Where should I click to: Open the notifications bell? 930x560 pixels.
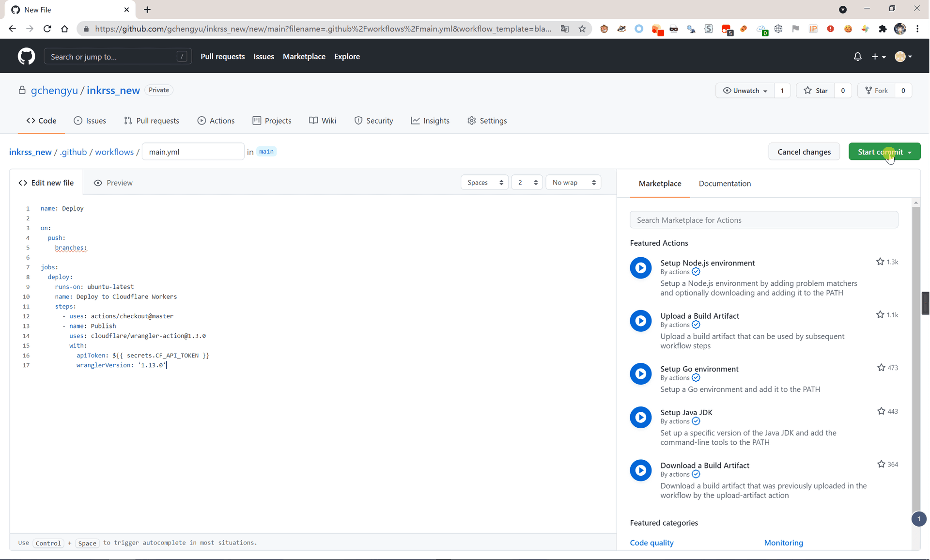click(x=857, y=56)
